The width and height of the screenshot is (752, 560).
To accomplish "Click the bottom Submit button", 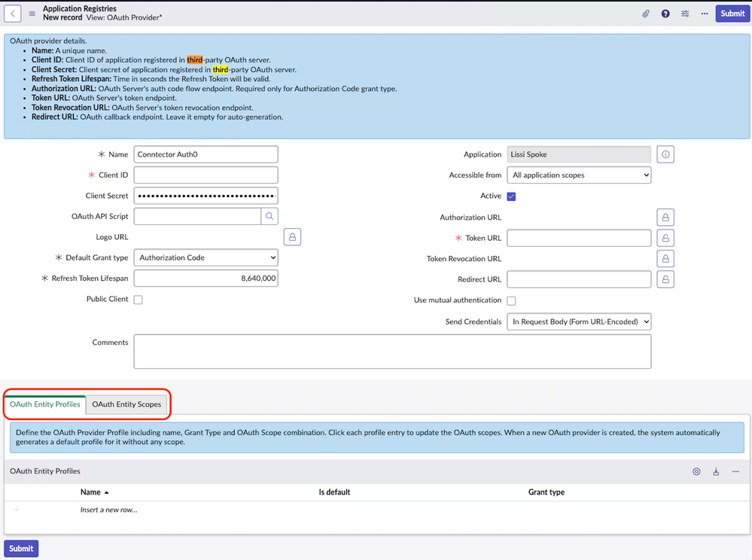I will pyautogui.click(x=21, y=549).
